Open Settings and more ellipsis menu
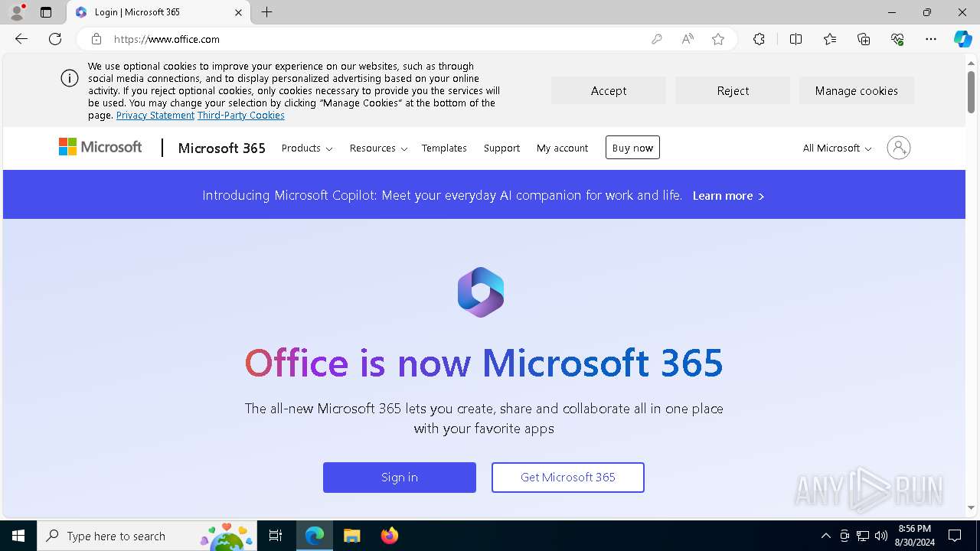 (x=931, y=39)
